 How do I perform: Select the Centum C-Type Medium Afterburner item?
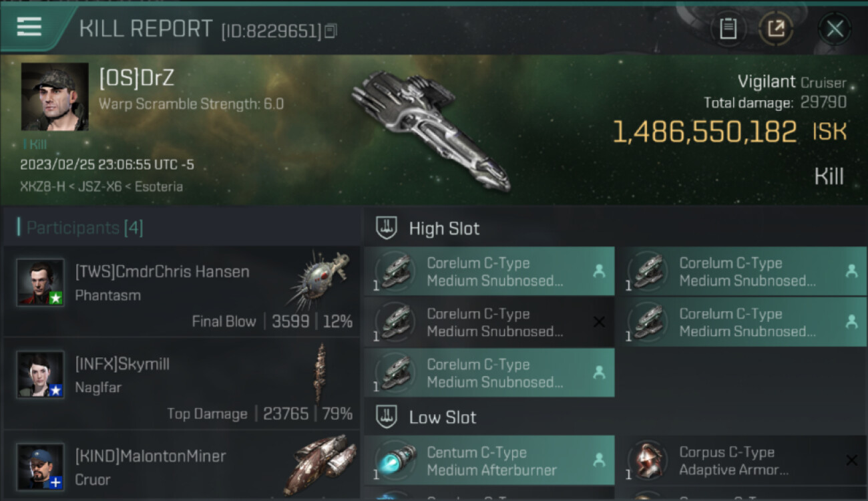[489, 460]
